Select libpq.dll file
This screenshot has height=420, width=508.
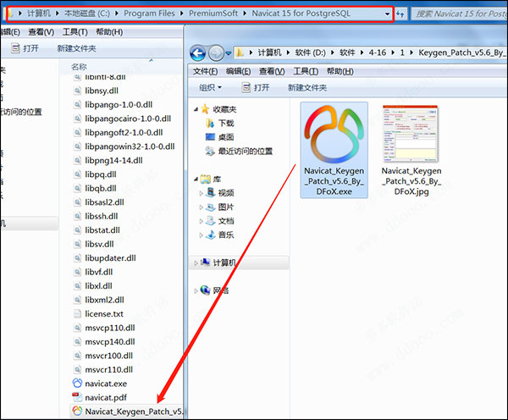(101, 174)
